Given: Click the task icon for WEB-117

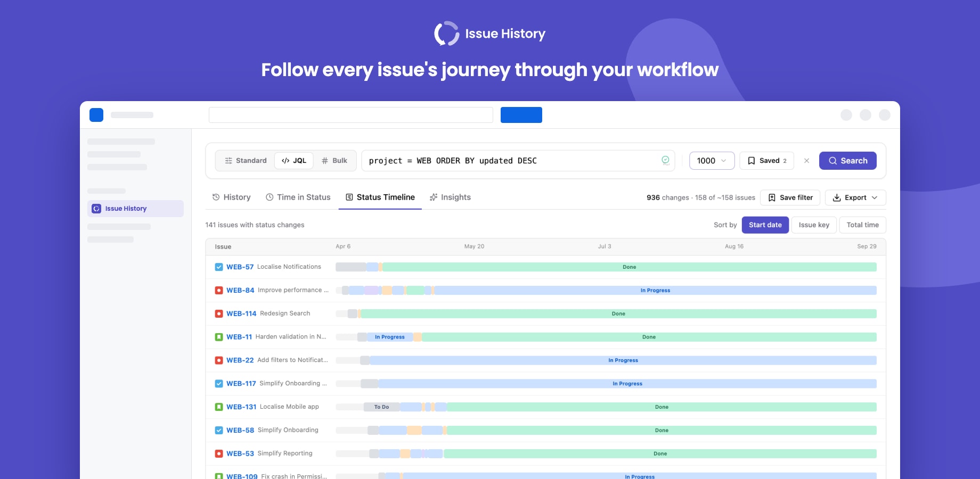Looking at the screenshot, I should 219,384.
